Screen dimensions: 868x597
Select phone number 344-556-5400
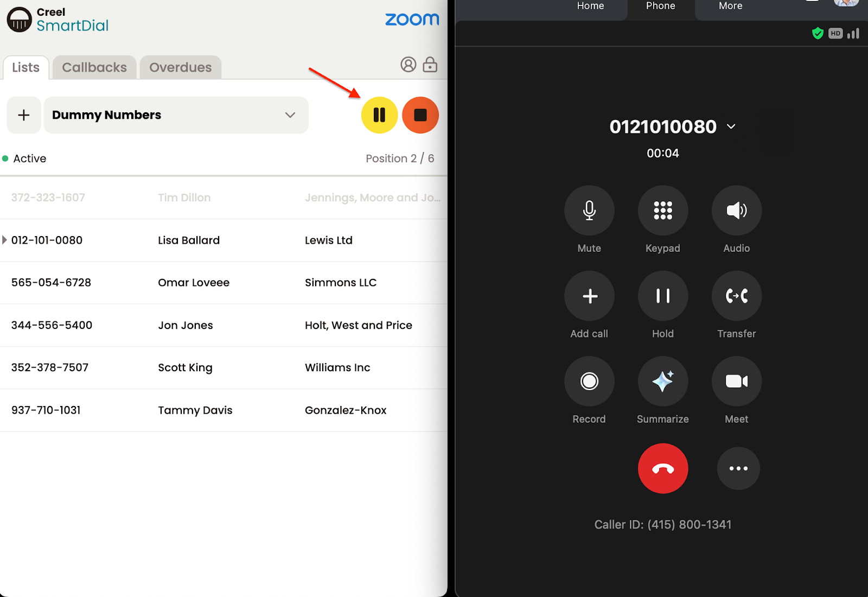click(x=52, y=325)
